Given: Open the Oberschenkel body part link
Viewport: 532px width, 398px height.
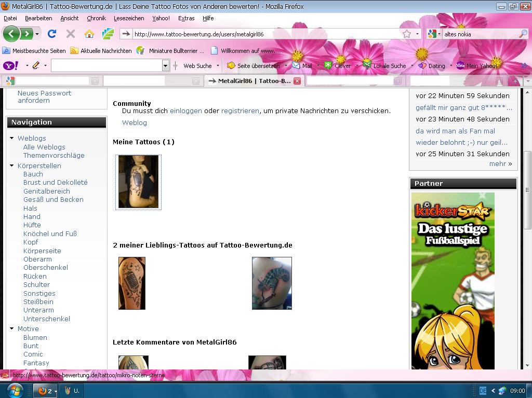Looking at the screenshot, I should 45,268.
